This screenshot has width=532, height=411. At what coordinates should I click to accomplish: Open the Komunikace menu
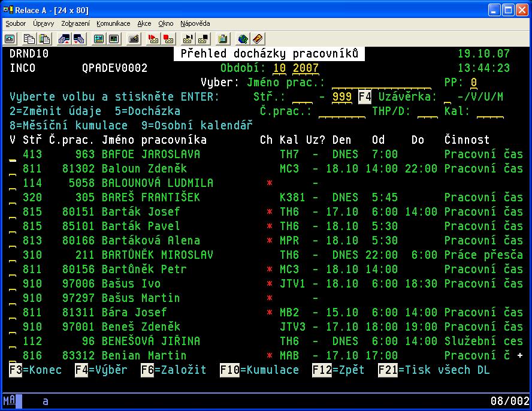(x=113, y=23)
